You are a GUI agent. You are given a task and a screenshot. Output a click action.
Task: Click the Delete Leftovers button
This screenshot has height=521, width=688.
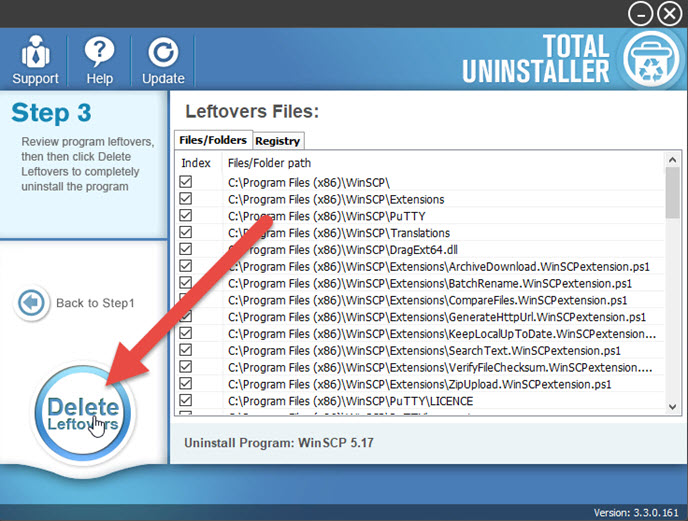pyautogui.click(x=82, y=413)
